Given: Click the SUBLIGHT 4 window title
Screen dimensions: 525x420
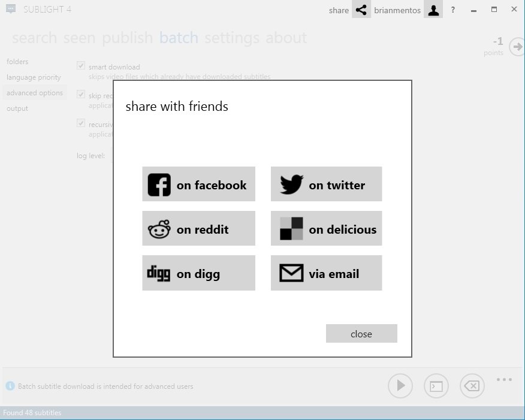Looking at the screenshot, I should pyautogui.click(x=47, y=10).
